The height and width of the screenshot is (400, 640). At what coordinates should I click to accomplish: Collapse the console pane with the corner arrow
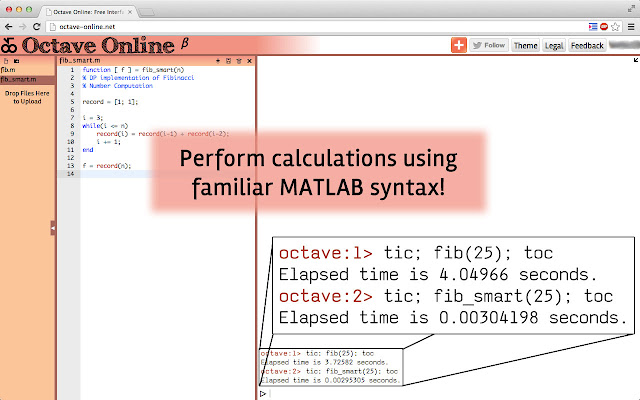tap(636, 60)
